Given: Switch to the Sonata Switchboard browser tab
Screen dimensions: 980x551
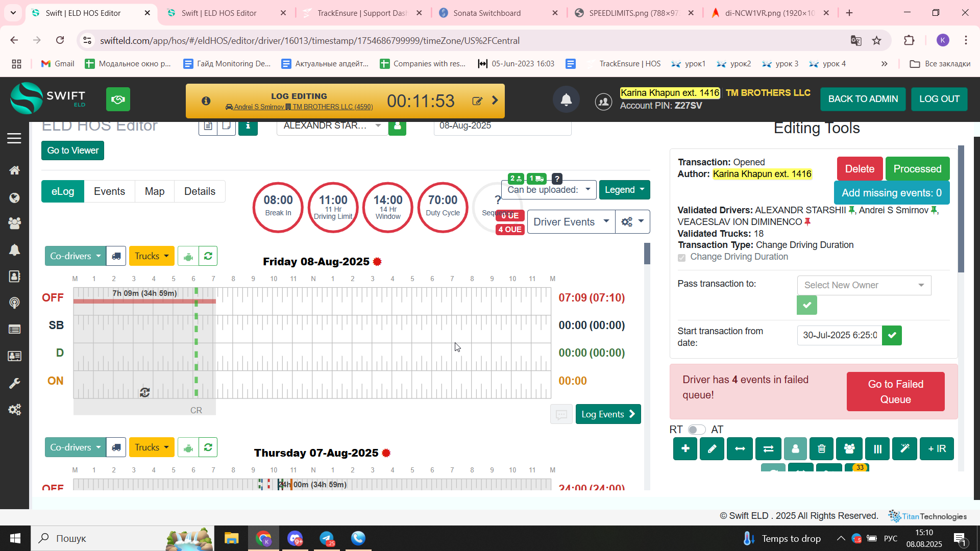Looking at the screenshot, I should click(x=498, y=13).
